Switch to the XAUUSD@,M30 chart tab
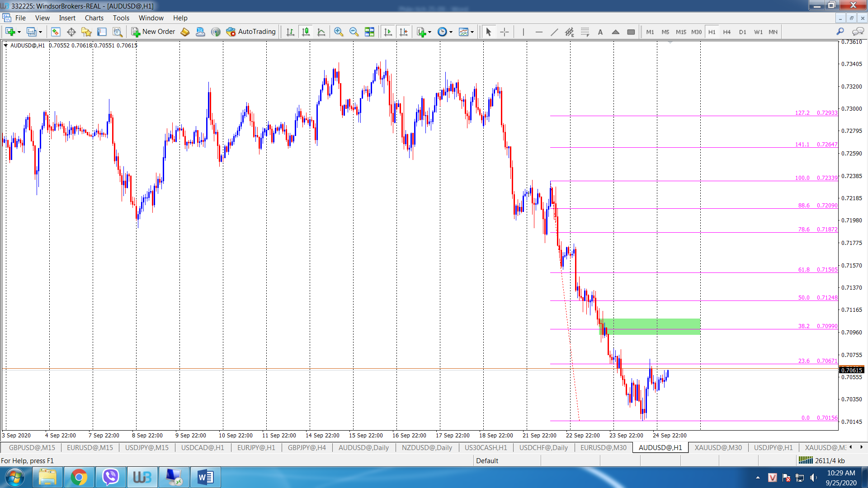The height and width of the screenshot is (488, 868). click(x=718, y=447)
